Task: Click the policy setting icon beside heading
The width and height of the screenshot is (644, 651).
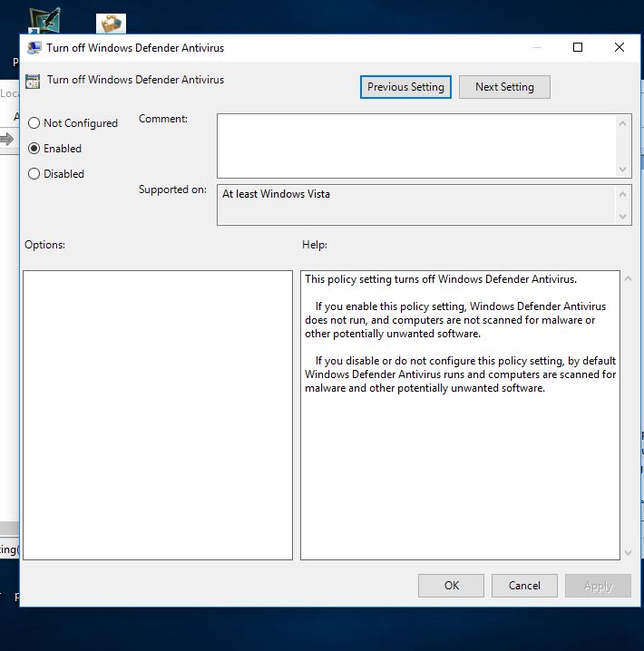Action: 33,81
